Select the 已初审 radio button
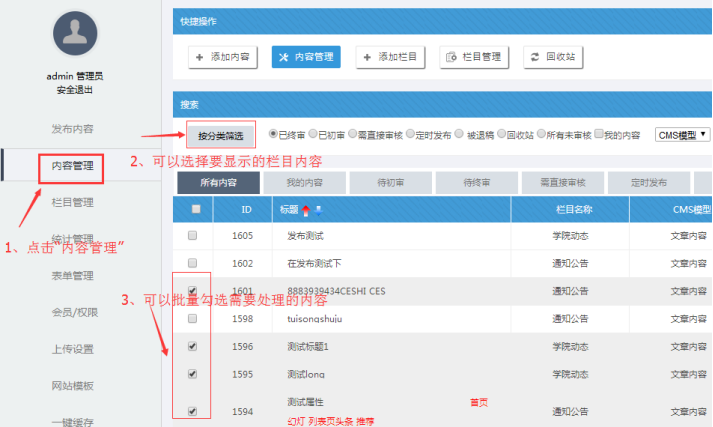Image resolution: width=713 pixels, height=427 pixels. tap(313, 134)
